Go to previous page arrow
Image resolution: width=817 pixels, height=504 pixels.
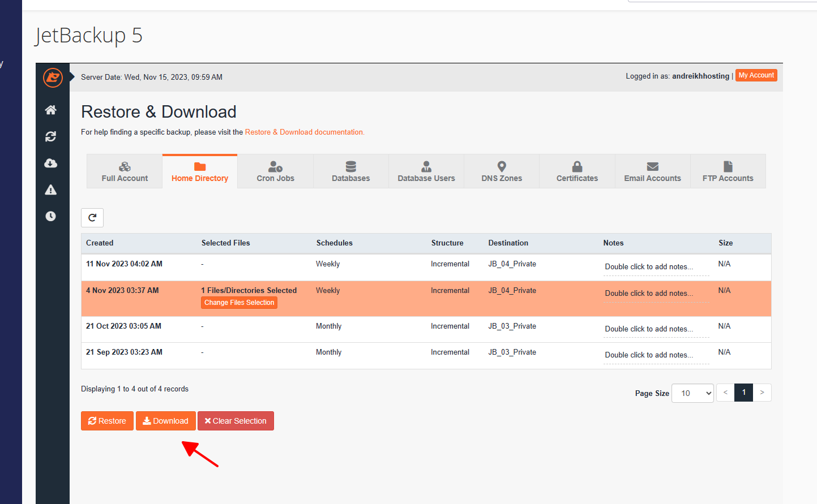tap(725, 393)
